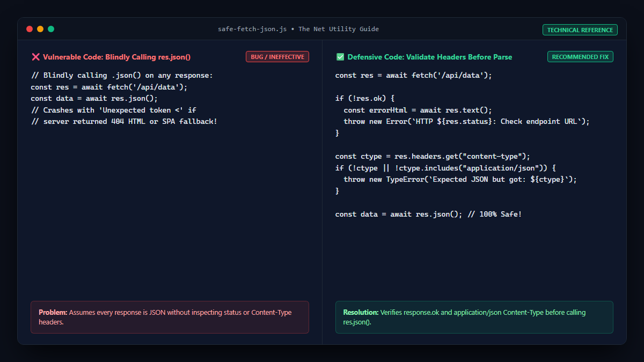Click the bold 'Resolution:' label
This screenshot has width=644, height=362.
coord(361,312)
